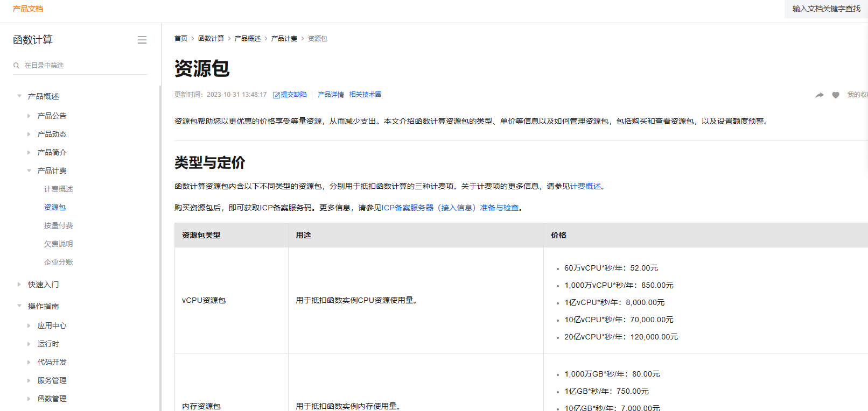Click the 1,000万GB*秒/年 price entry
This screenshot has width=868, height=411.
click(x=612, y=374)
